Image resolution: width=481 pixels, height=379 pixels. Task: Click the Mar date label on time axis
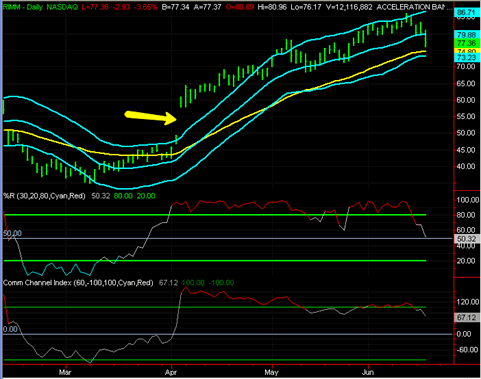point(65,372)
